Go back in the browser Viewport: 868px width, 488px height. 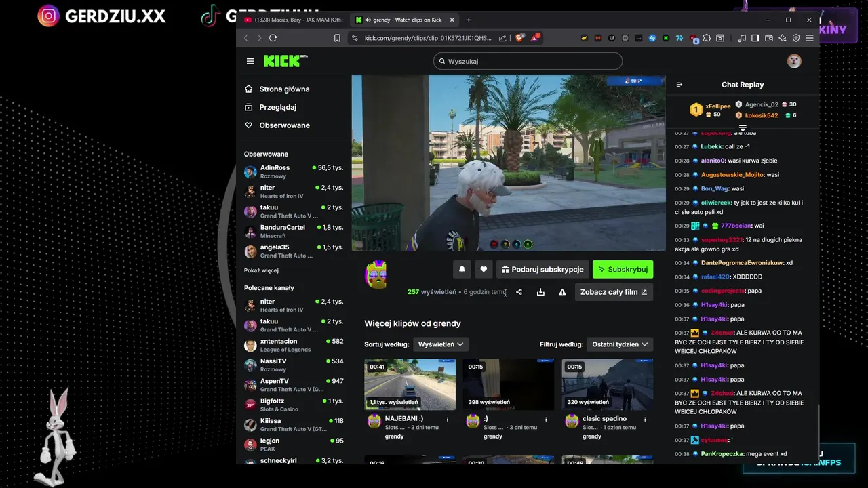point(246,38)
